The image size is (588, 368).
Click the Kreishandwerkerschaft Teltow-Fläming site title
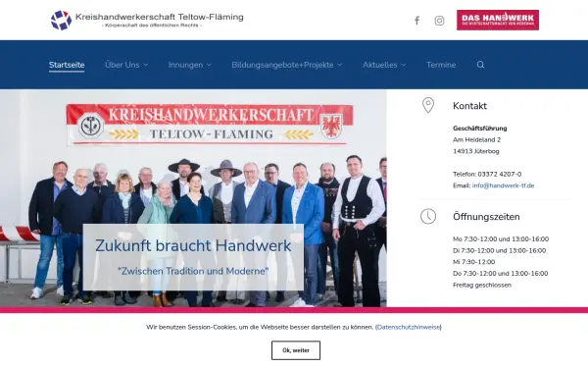[160, 17]
